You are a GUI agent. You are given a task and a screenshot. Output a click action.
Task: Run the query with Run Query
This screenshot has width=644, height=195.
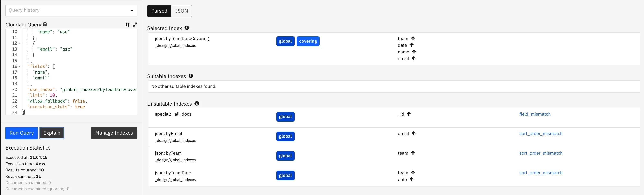(x=22, y=133)
